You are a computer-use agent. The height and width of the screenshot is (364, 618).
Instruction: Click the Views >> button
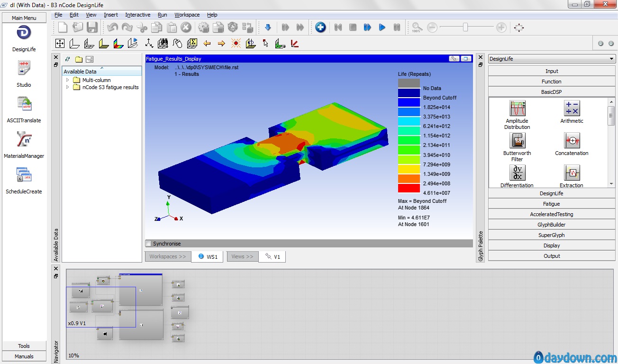click(243, 256)
